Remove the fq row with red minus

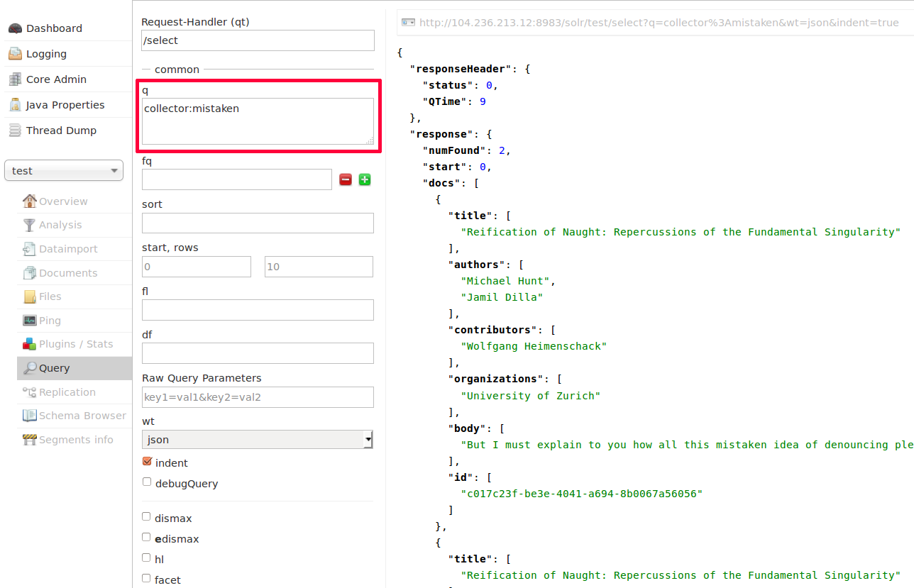pyautogui.click(x=346, y=179)
